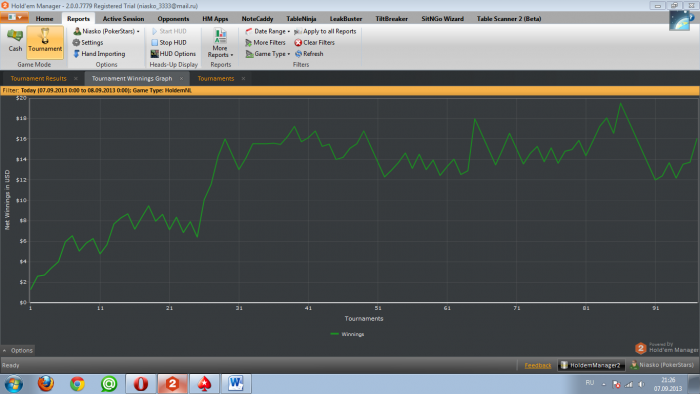Click the Tournaments axis label
700x394 pixels.
click(x=364, y=319)
